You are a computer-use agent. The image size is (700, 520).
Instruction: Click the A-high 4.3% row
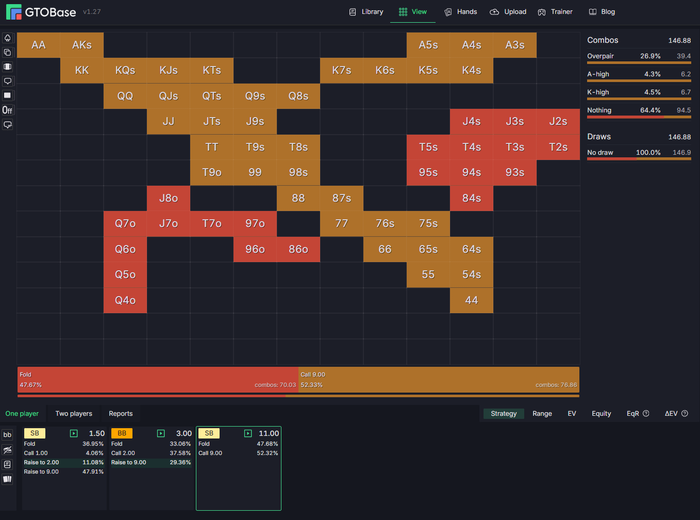tap(639, 75)
